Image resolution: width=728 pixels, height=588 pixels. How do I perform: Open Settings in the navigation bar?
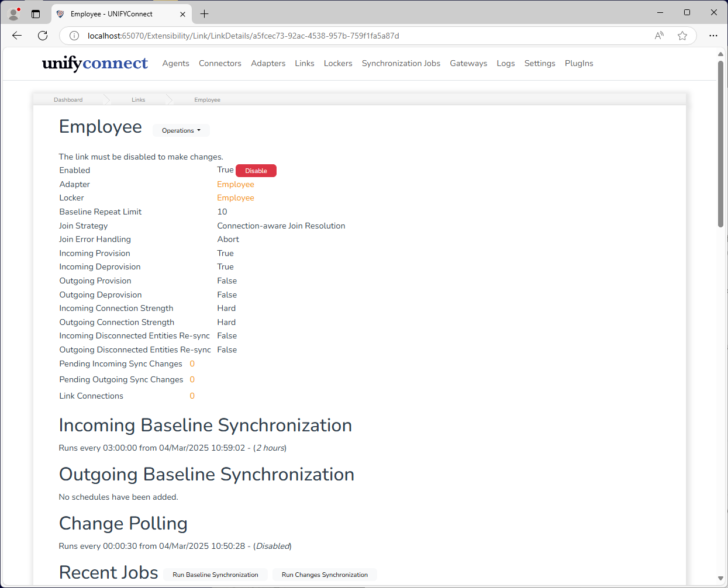pyautogui.click(x=540, y=63)
